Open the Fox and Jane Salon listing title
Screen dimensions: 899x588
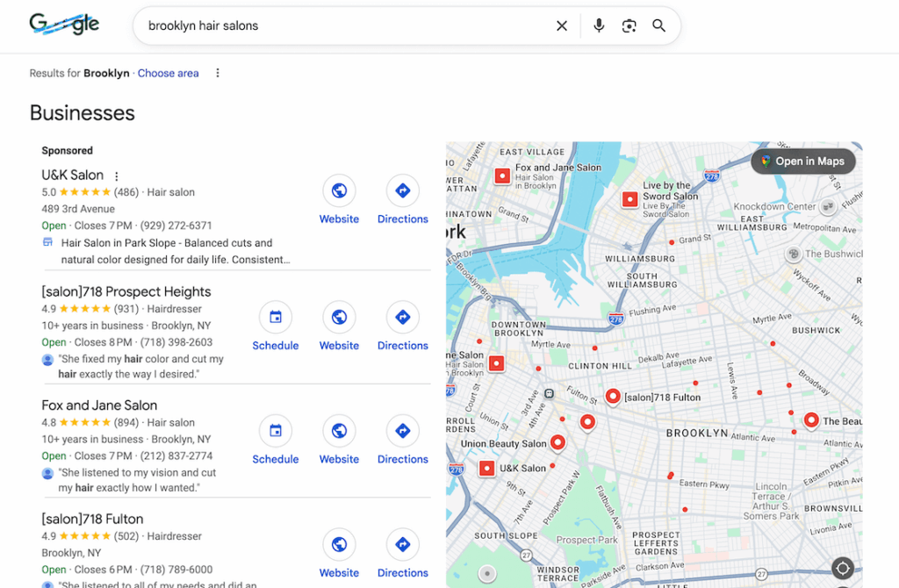pos(98,405)
